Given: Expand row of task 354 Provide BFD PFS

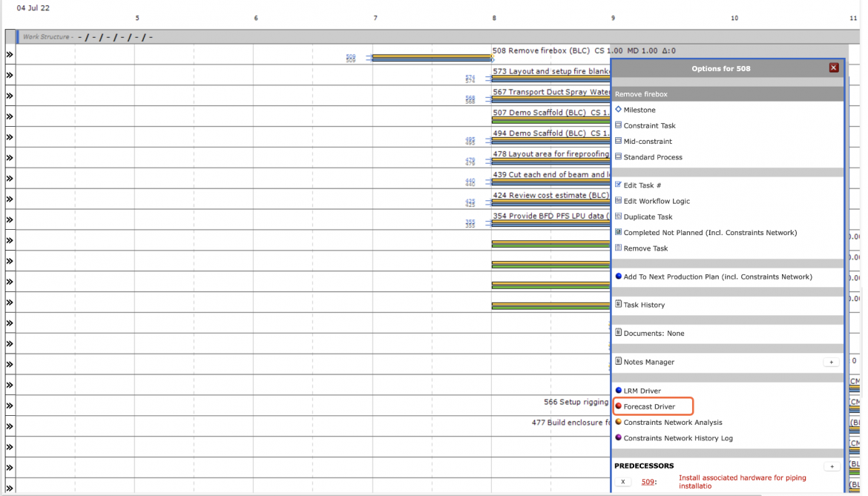Looking at the screenshot, I should coord(10,219).
